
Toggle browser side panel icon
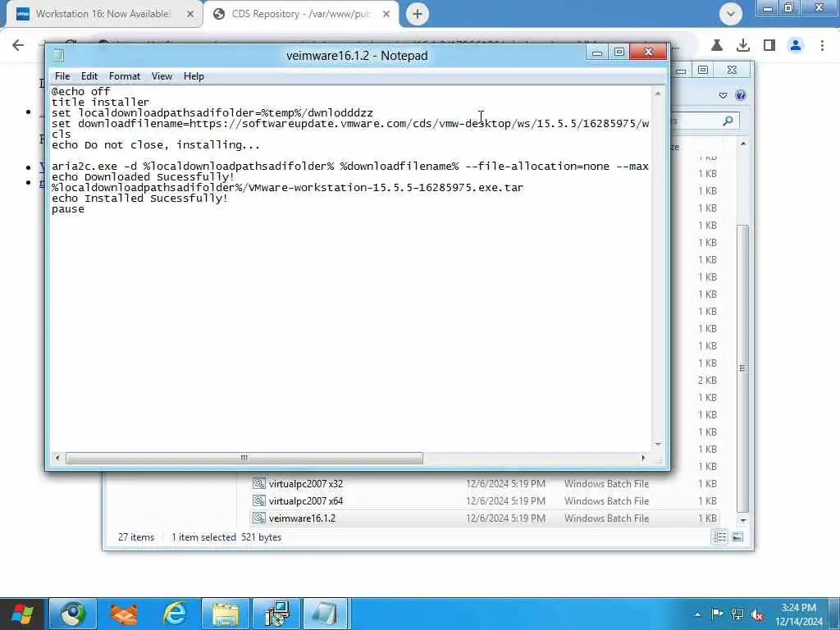(x=769, y=46)
